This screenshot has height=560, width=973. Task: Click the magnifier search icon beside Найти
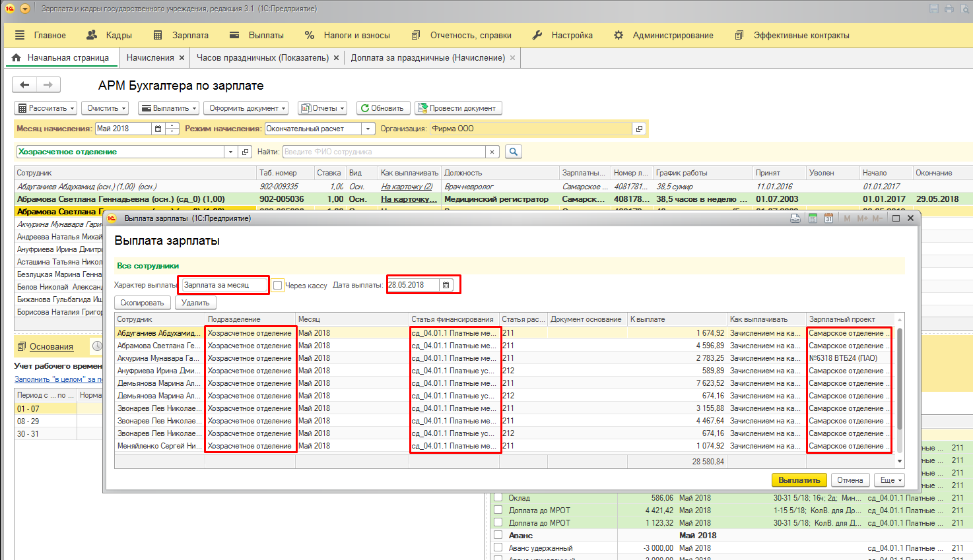[x=514, y=152]
